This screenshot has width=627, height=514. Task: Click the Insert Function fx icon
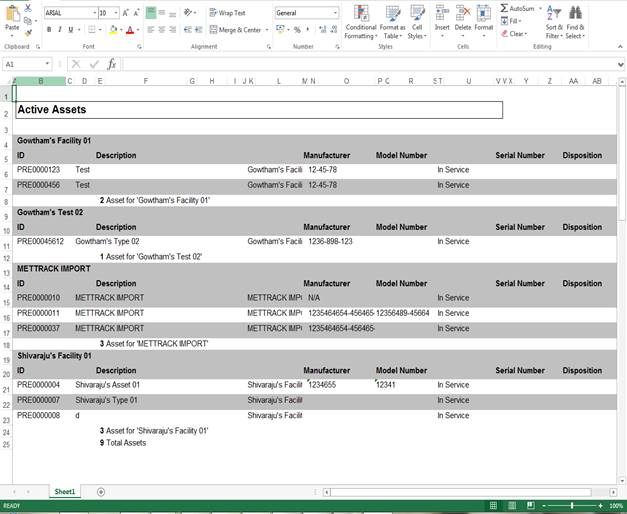112,64
